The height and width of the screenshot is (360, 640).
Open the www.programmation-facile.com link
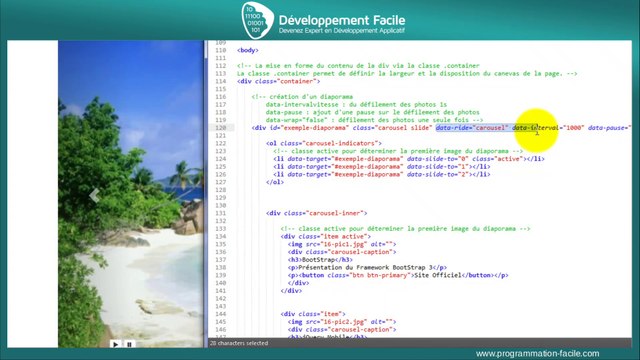(x=537, y=353)
